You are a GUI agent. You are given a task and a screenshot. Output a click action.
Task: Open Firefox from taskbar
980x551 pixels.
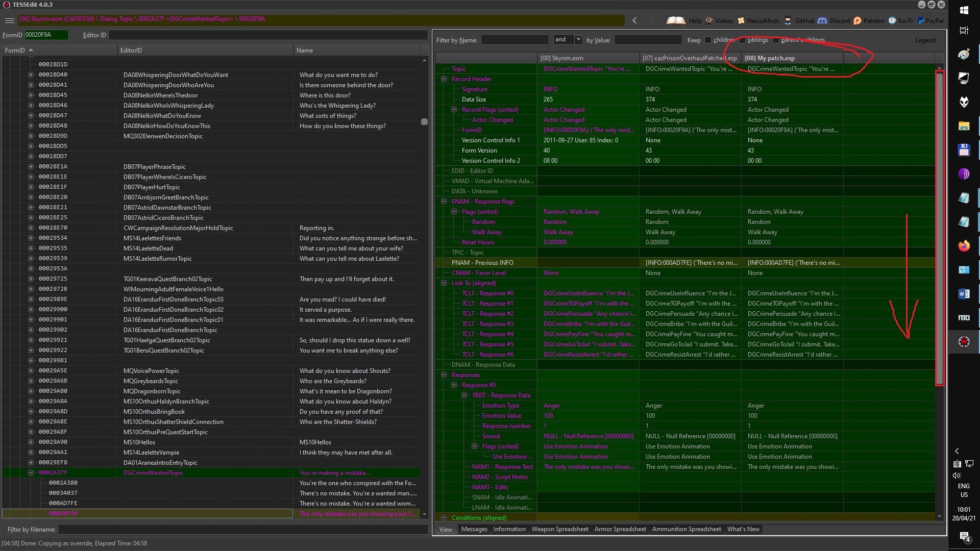(964, 246)
